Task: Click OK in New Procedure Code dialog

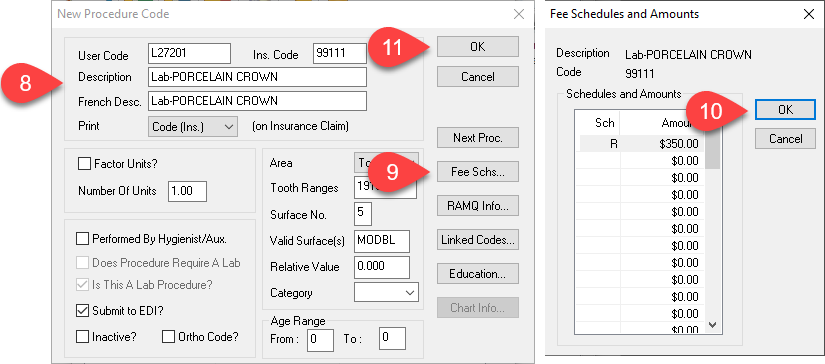Action: pyautogui.click(x=478, y=47)
